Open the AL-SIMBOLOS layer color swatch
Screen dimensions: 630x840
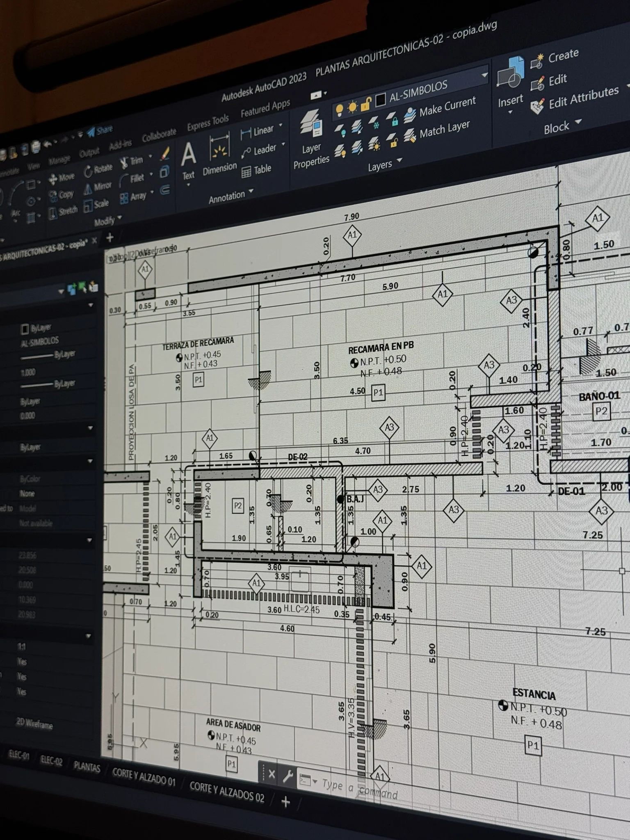[380, 100]
